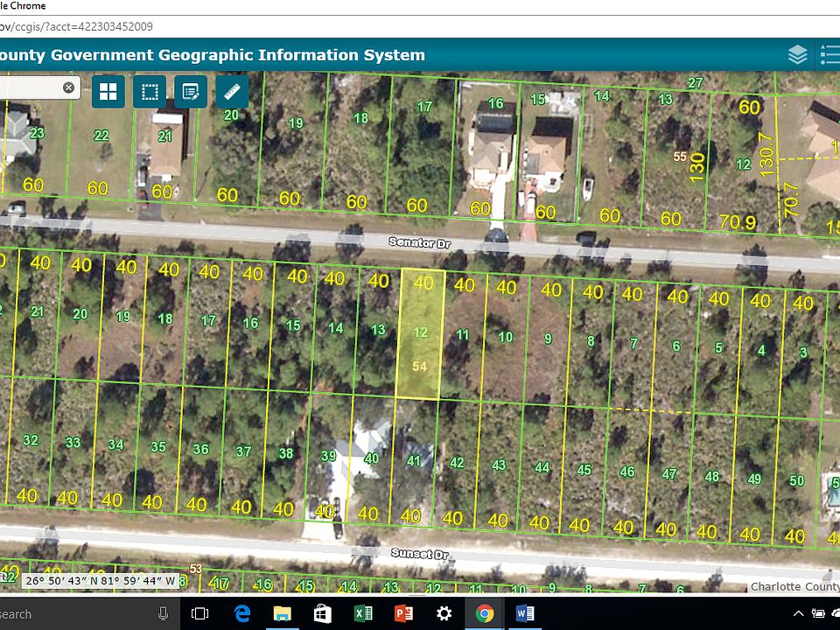Open the map layers list

[x=798, y=54]
